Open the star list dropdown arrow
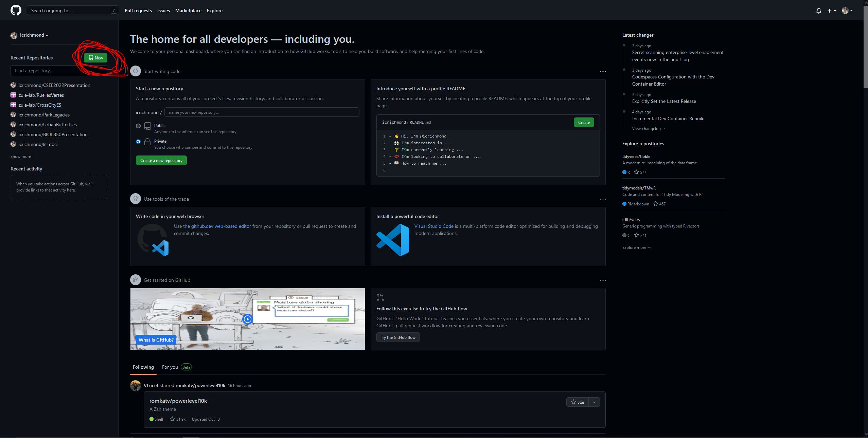Image resolution: width=868 pixels, height=438 pixels. [x=594, y=402]
